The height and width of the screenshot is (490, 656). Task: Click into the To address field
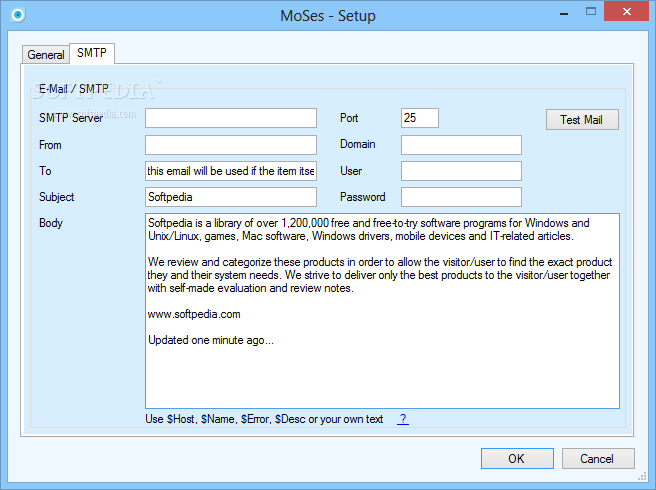(x=231, y=171)
